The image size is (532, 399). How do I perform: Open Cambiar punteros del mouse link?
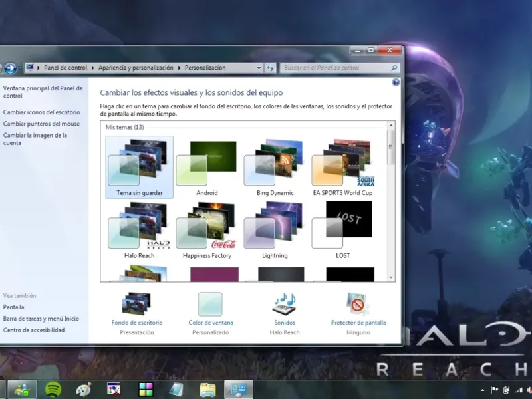tap(41, 124)
